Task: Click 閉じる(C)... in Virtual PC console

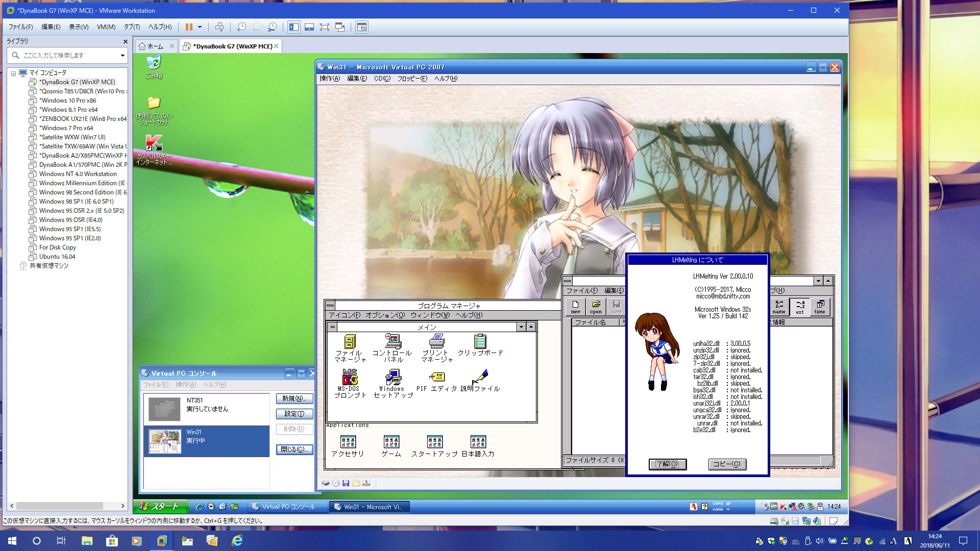Action: (295, 449)
